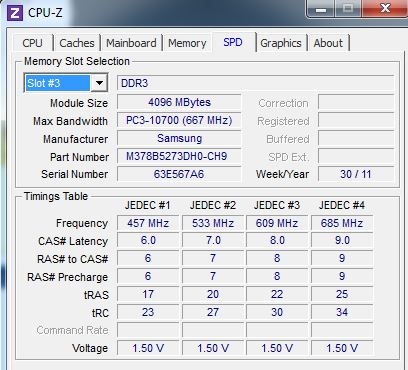This screenshot has width=408, height=370.
Task: Click the empty Correction field
Action: tap(356, 102)
